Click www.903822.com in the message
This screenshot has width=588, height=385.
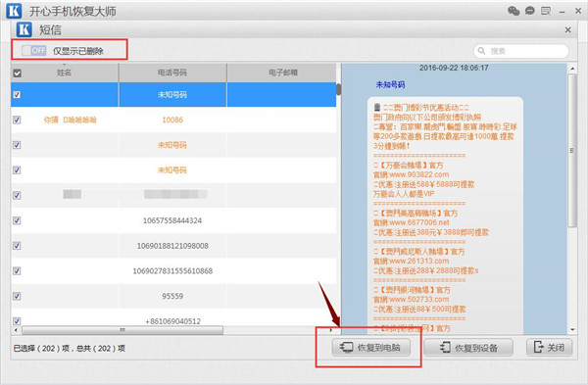click(x=418, y=174)
